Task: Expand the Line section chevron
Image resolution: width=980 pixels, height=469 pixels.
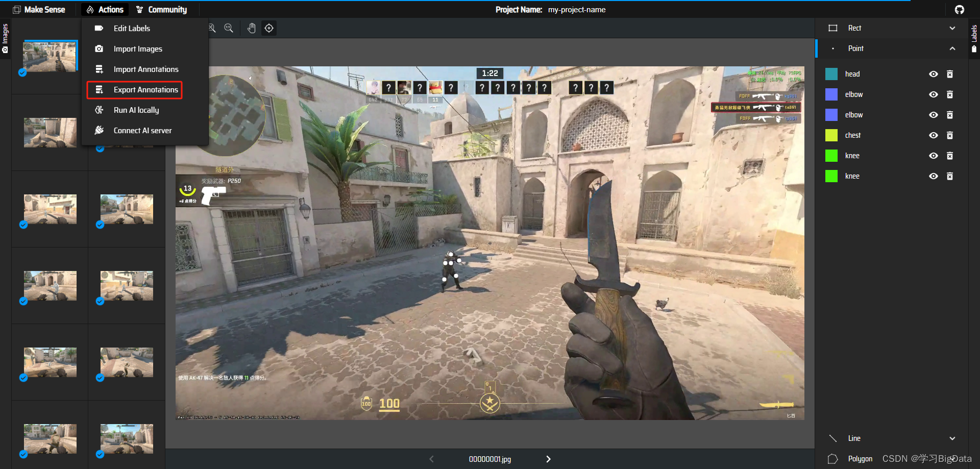Action: [952, 438]
